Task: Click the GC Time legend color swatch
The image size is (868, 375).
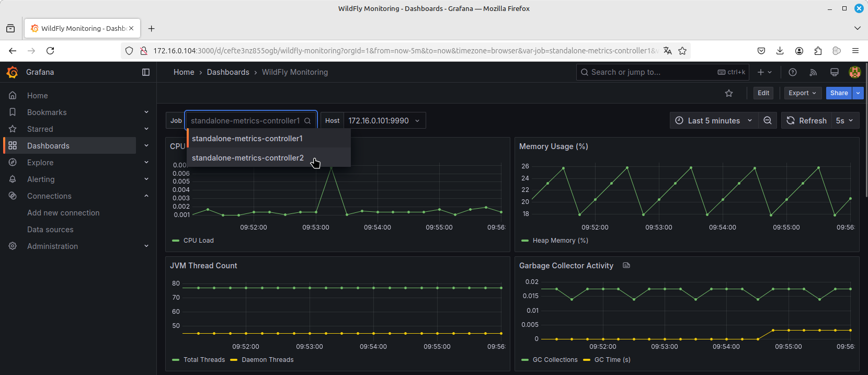Action: click(587, 360)
